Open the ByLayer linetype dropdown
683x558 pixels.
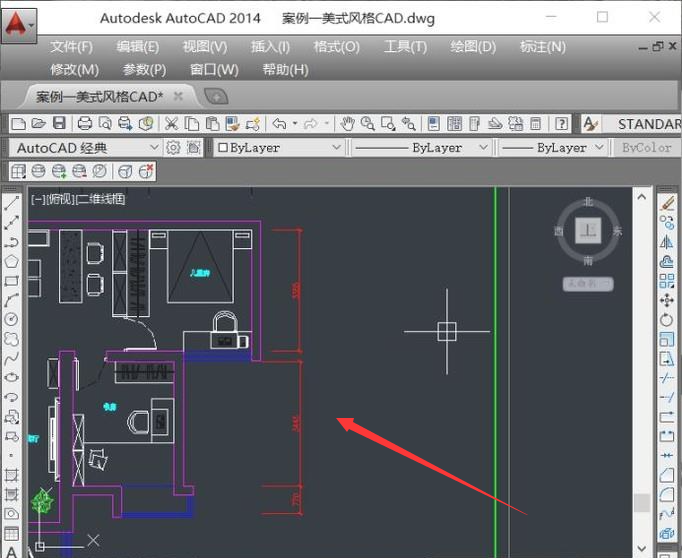[x=421, y=148]
